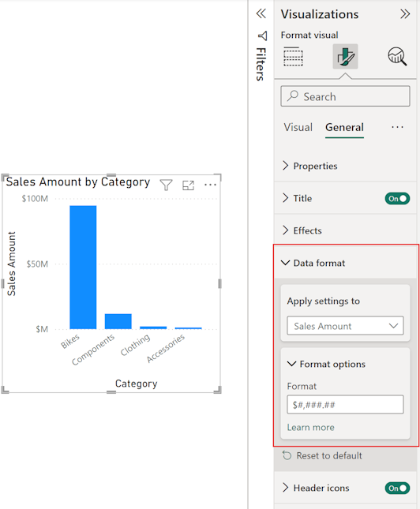This screenshot has height=509, width=420.
Task: Click the Format string input field
Action: (x=345, y=405)
